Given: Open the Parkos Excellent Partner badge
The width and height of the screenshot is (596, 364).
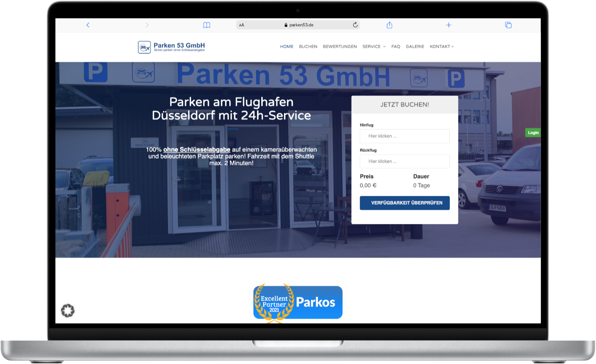Looking at the screenshot, I should point(298,302).
